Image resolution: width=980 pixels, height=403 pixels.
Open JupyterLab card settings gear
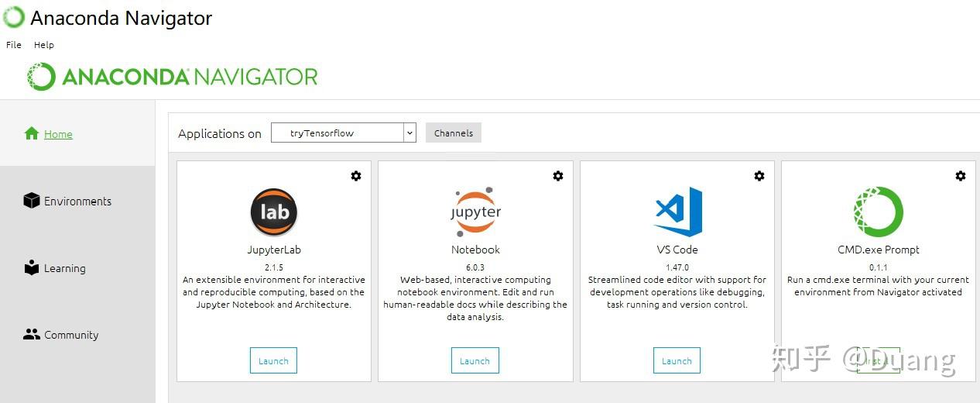pyautogui.click(x=356, y=176)
